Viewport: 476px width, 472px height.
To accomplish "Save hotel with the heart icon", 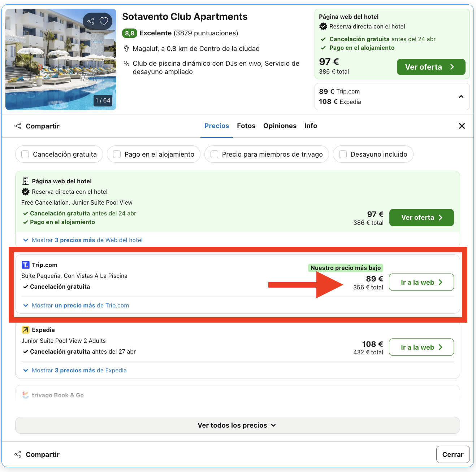I will (104, 21).
